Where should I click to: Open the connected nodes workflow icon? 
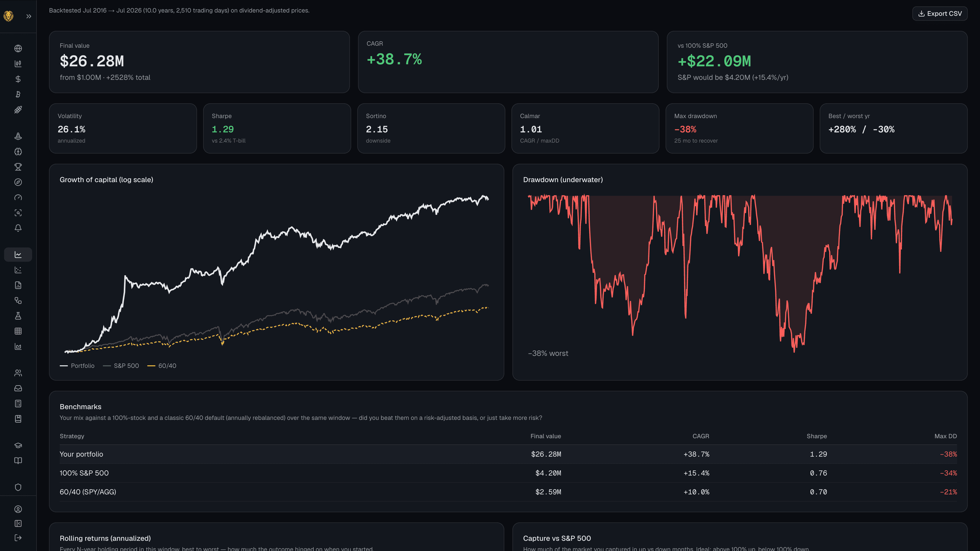tap(18, 300)
